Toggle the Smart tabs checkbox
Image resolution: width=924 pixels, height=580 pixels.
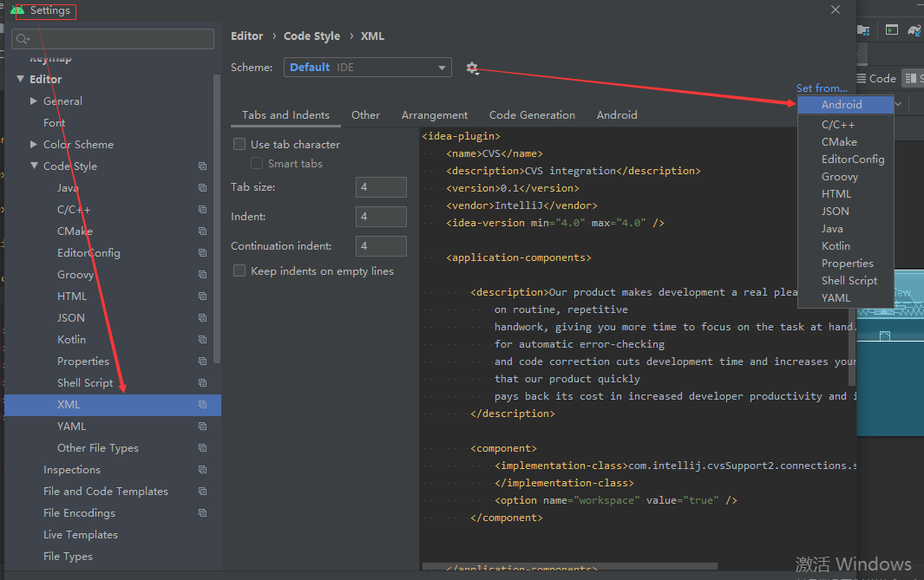[257, 163]
